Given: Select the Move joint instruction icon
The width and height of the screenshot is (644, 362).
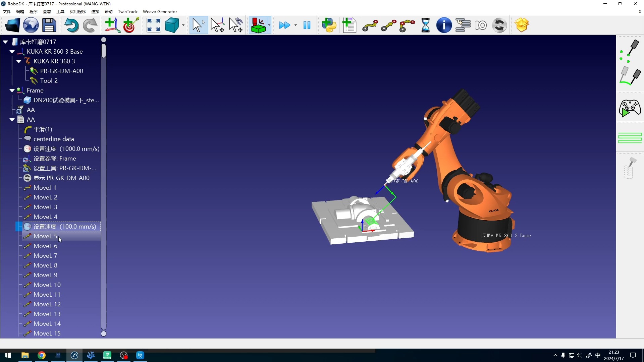Looking at the screenshot, I should tap(370, 25).
